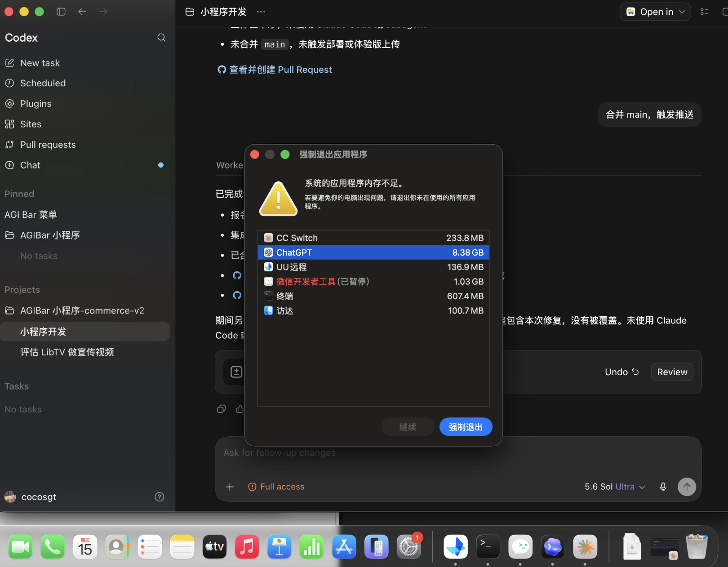
Task: Open the Phone app in the Dock
Action: (x=53, y=547)
